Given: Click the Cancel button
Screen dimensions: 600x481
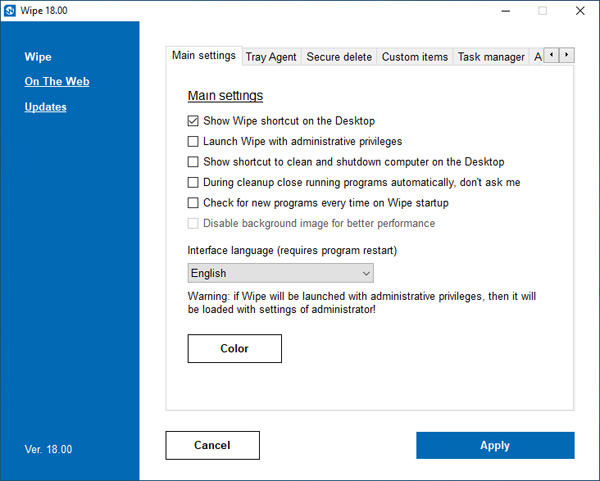Looking at the screenshot, I should pyautogui.click(x=212, y=445).
